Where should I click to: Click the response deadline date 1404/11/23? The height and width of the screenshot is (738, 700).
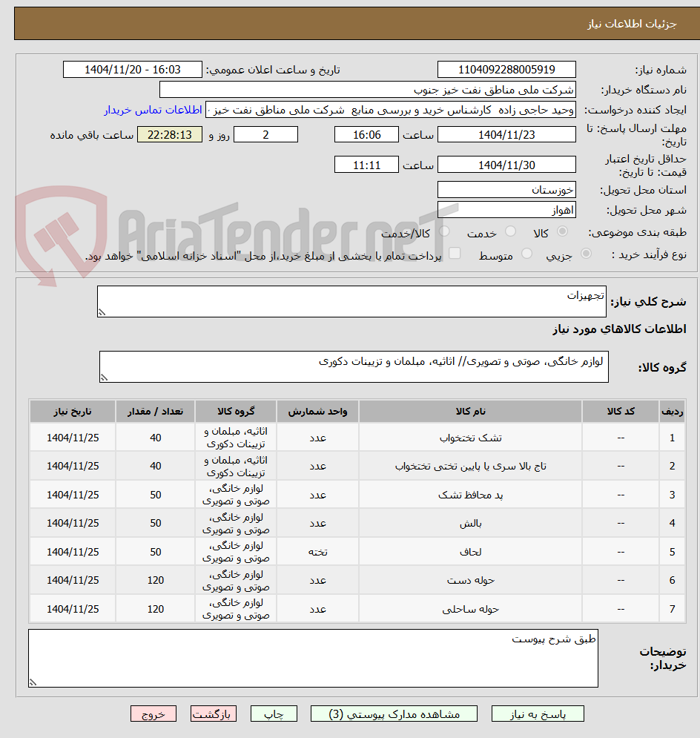coord(506,134)
